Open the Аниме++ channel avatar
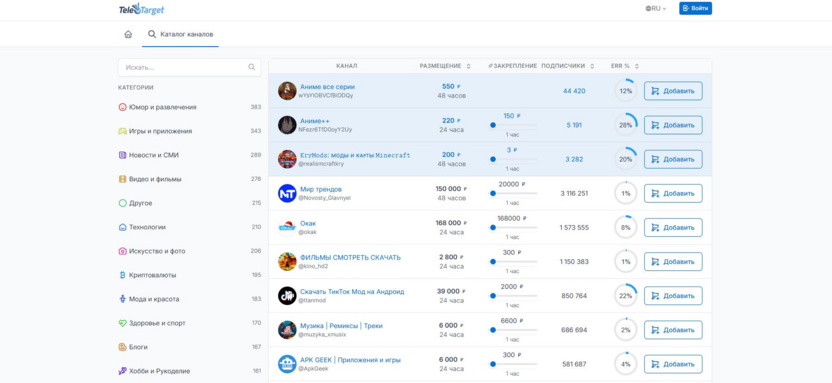Screen dimensions: 832x383 (287, 125)
